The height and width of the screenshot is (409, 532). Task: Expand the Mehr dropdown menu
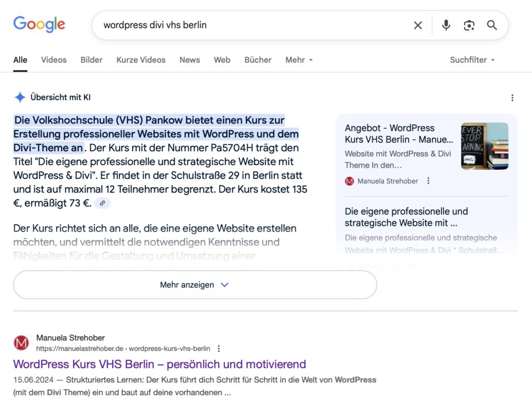(299, 60)
